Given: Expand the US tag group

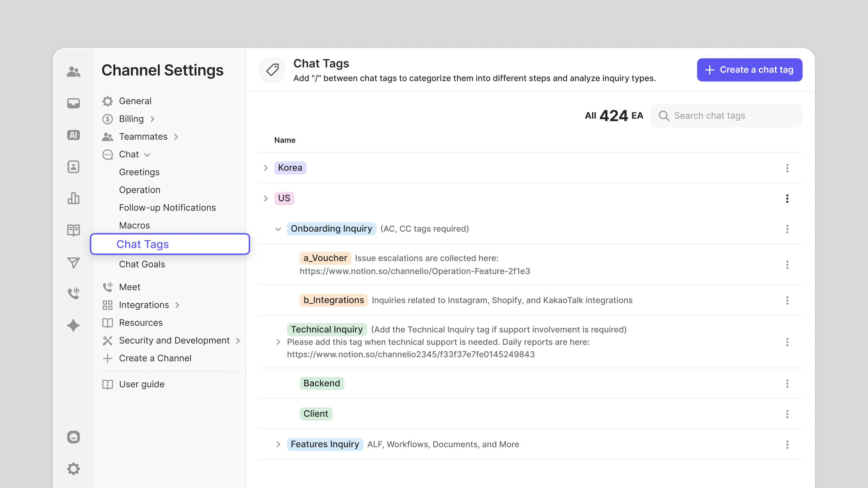Looking at the screenshot, I should (x=266, y=198).
